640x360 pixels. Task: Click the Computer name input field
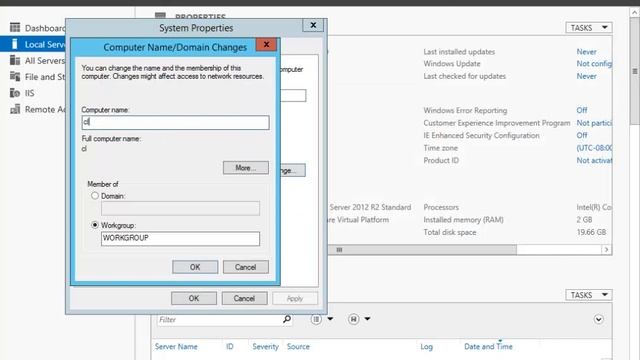[176, 122]
